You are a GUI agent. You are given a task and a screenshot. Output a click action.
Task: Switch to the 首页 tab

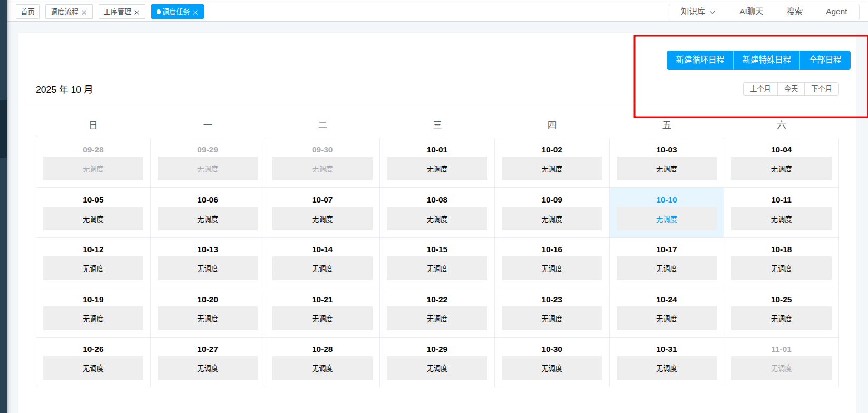[x=27, y=12]
